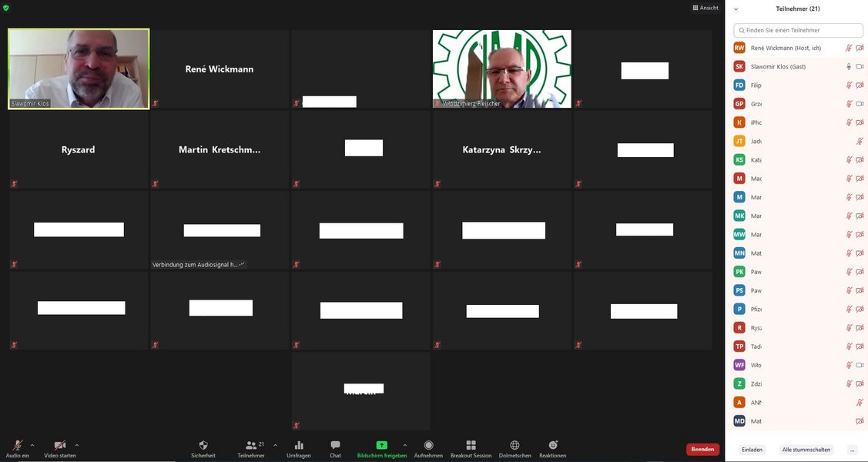The width and height of the screenshot is (868, 462).
Task: Collapse the Teilnehmer panel chevron at top
Action: [736, 8]
